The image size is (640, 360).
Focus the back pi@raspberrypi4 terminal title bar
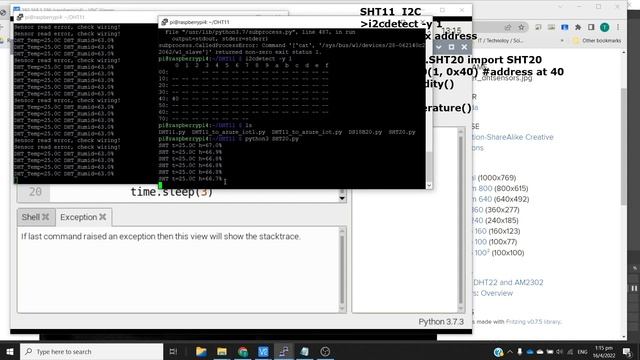pos(86,17)
